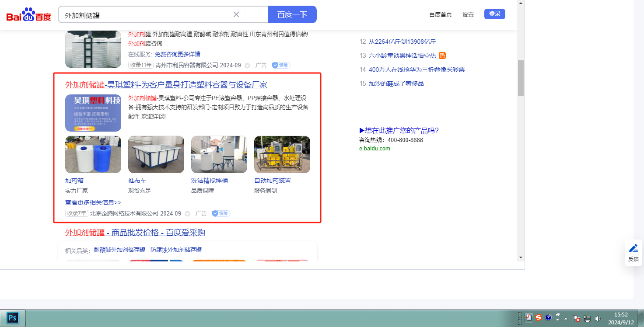Click the checklist document tray icon
The height and width of the screenshot is (327, 644).
pos(529,318)
